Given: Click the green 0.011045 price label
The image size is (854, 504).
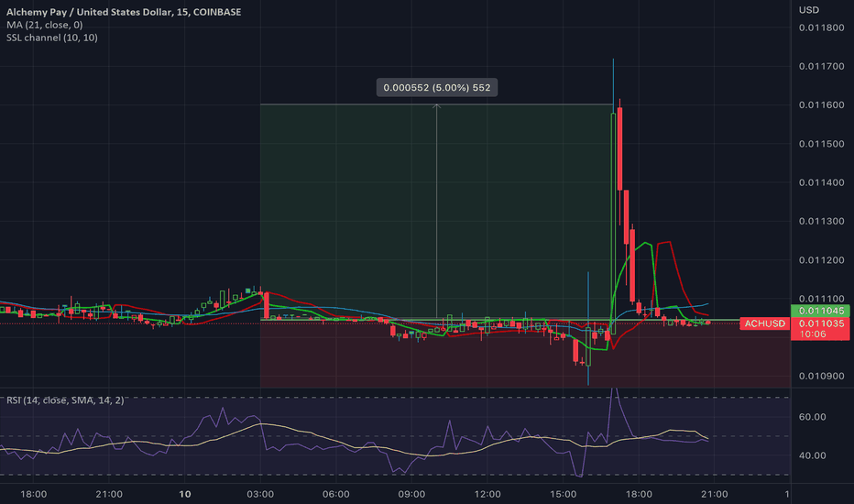Looking at the screenshot, I should (x=820, y=311).
